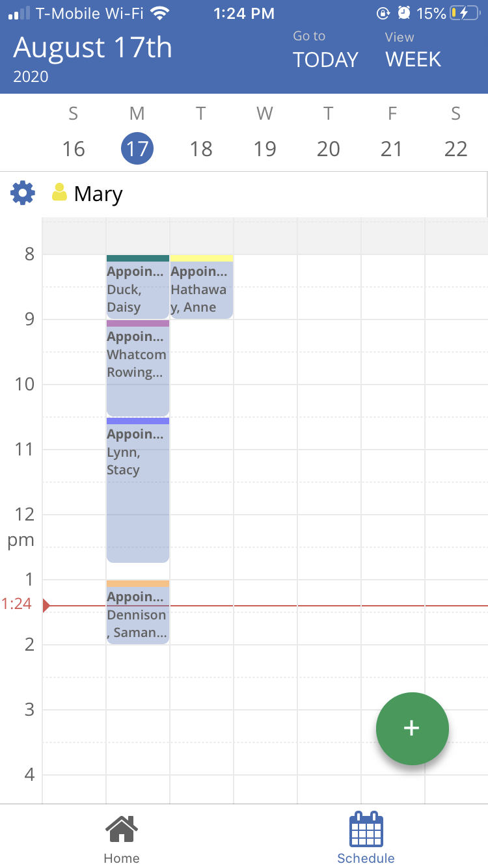488x868 pixels.
Task: Tap the 1:24 current time marker
Action: click(x=18, y=604)
